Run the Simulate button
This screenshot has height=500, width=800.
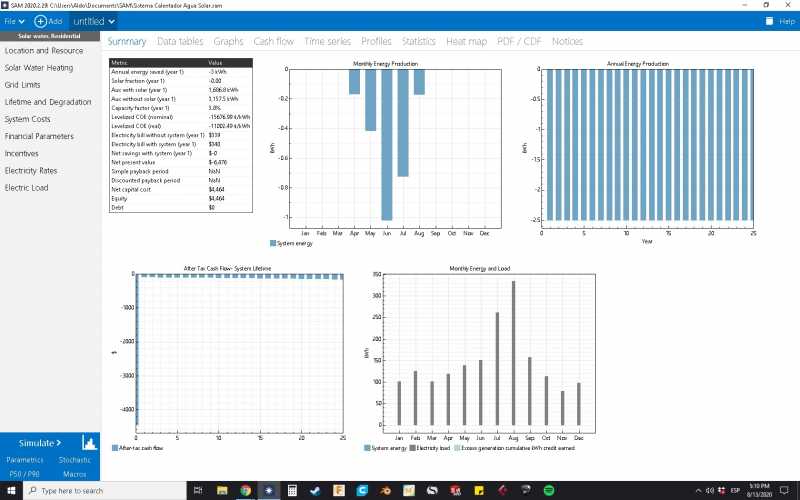tap(40, 442)
